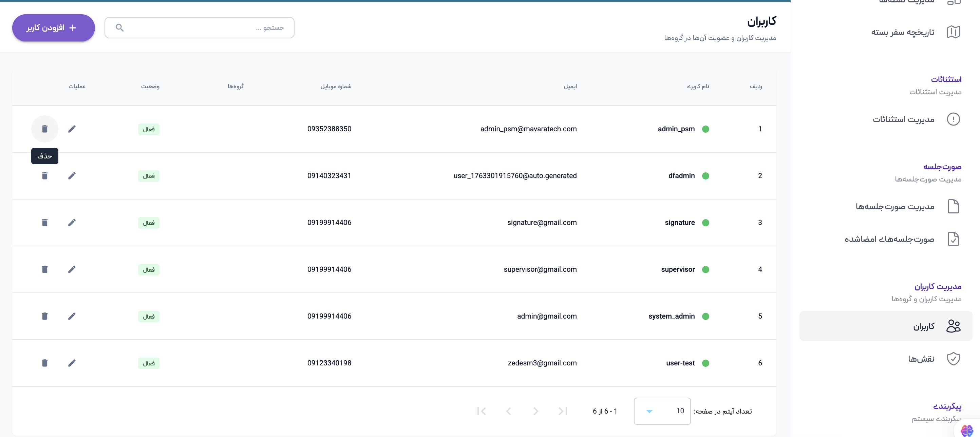Viewport: 980px width, 437px height.
Task: Click the pencil icon for user-test
Action: (x=72, y=363)
